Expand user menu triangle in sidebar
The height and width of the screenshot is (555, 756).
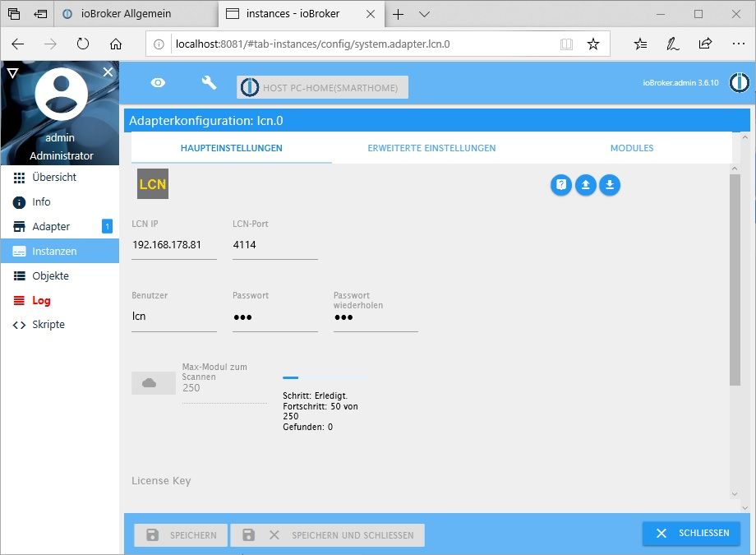click(x=12, y=73)
